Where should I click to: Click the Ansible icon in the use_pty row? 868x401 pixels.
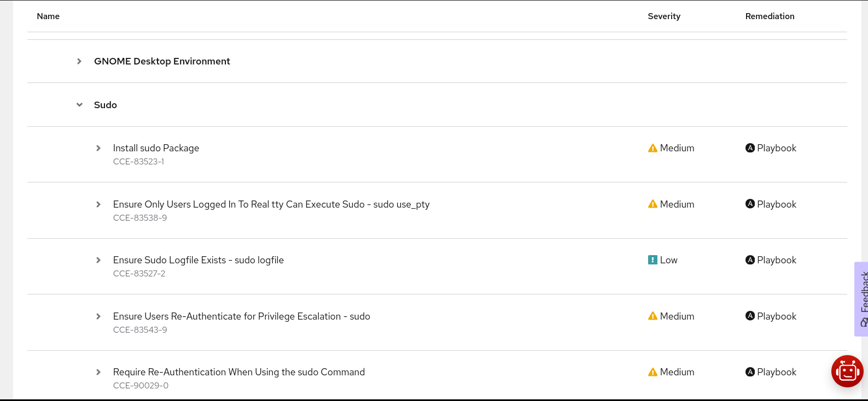pyautogui.click(x=750, y=204)
